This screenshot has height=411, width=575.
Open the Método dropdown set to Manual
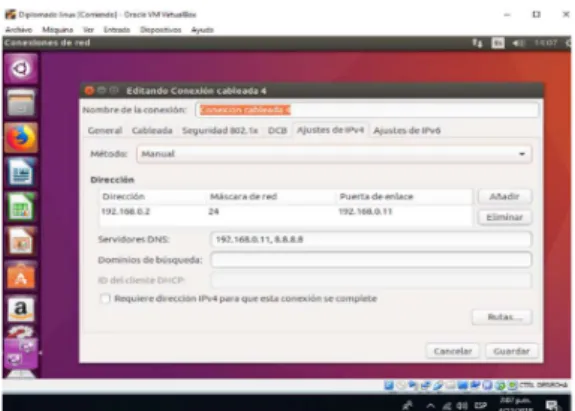[x=334, y=154]
